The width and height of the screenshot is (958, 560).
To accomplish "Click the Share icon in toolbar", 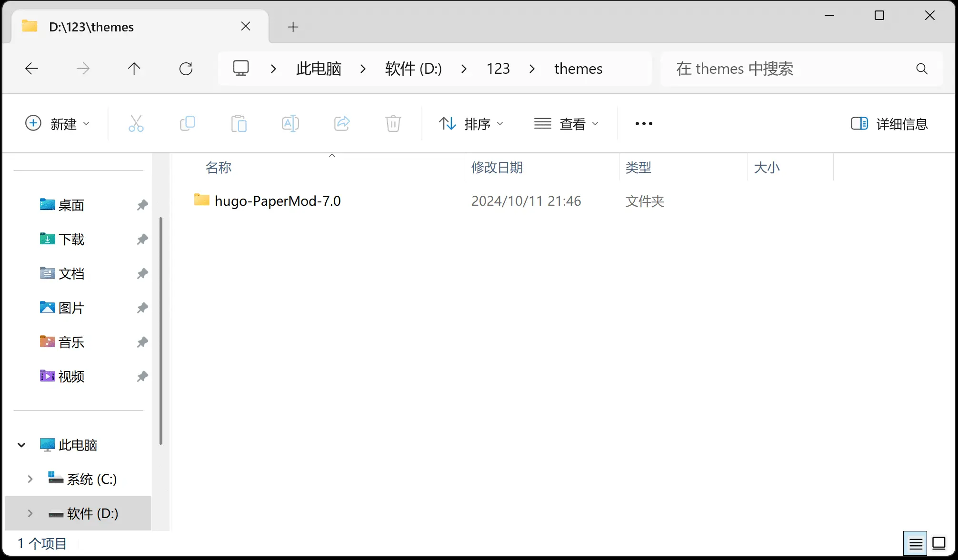I will [x=342, y=124].
